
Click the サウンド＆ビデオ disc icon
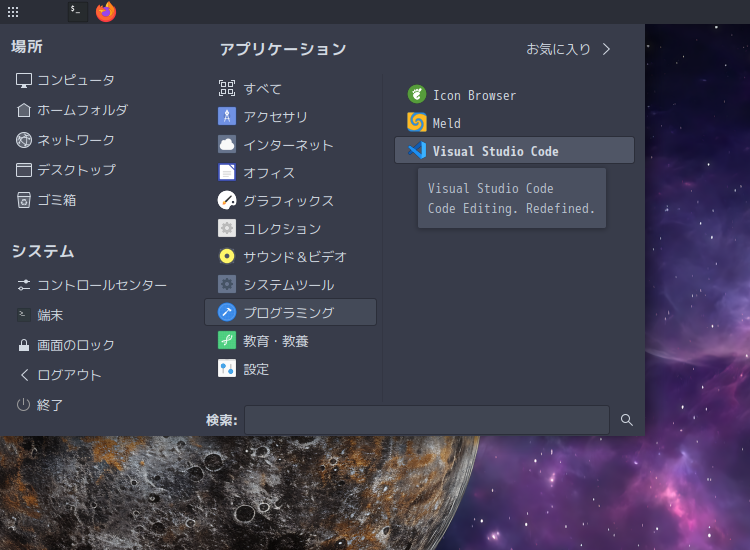tap(227, 256)
